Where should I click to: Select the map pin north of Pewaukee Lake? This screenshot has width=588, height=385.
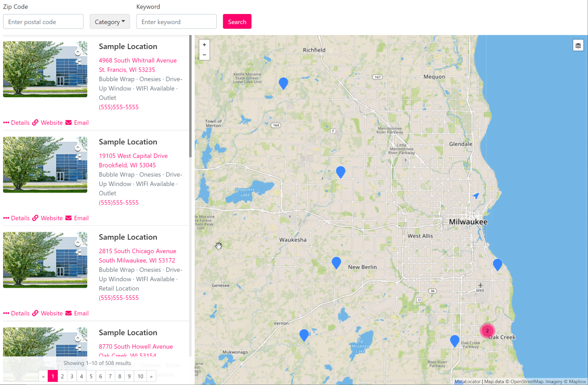click(341, 172)
